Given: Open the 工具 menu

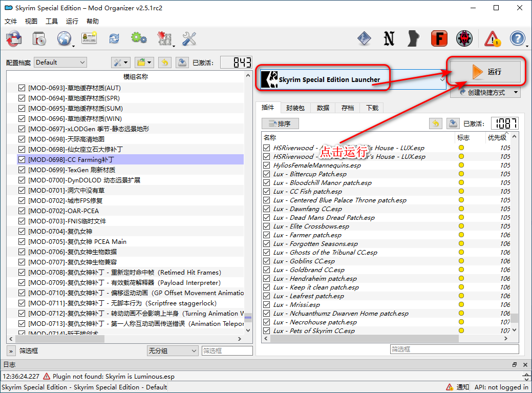Looking at the screenshot, I should click(x=52, y=21).
